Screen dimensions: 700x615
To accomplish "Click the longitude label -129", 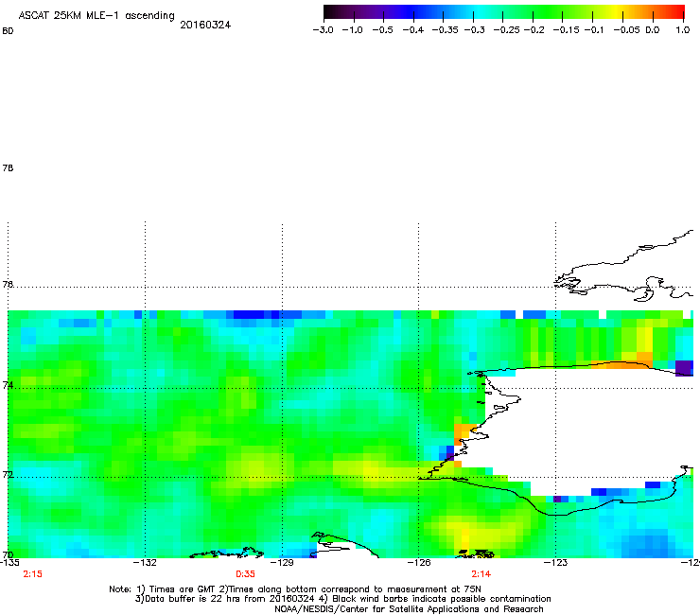I will [x=282, y=562].
